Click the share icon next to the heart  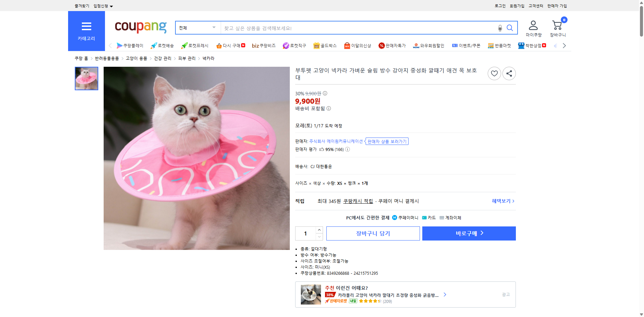[x=509, y=73]
